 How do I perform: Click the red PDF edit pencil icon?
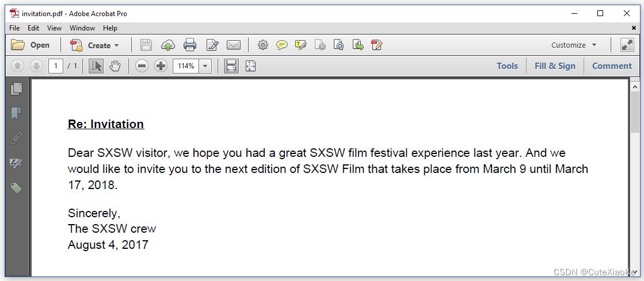click(376, 45)
